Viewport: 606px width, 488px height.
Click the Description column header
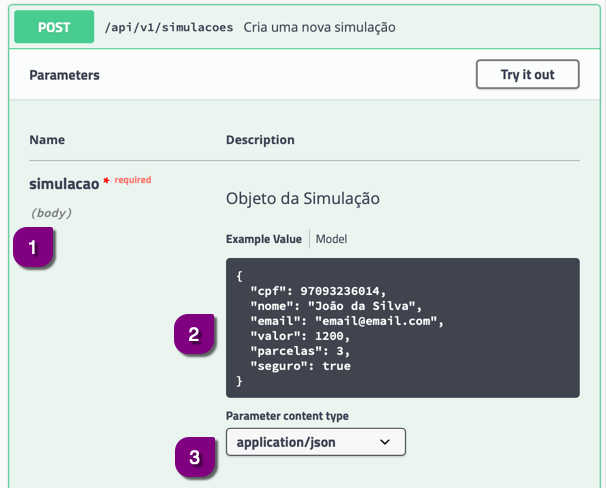pyautogui.click(x=260, y=140)
